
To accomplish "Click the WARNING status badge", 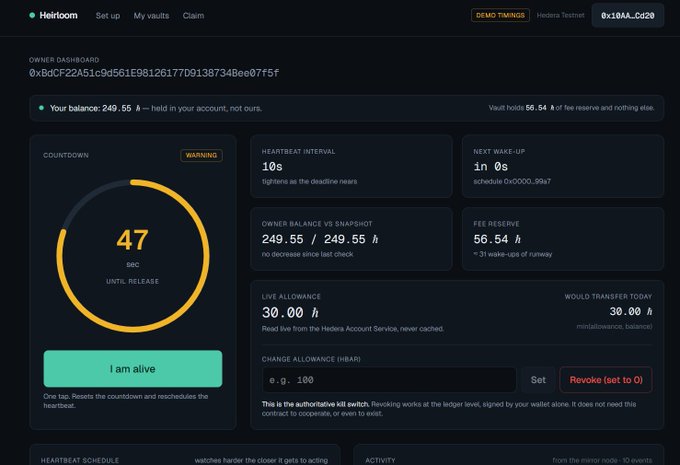I will click(201, 155).
